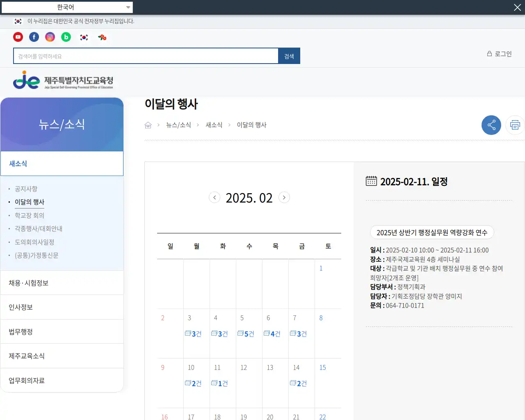Image resolution: width=525 pixels, height=420 pixels.
Task: Click the print icon button
Action: pyautogui.click(x=515, y=125)
